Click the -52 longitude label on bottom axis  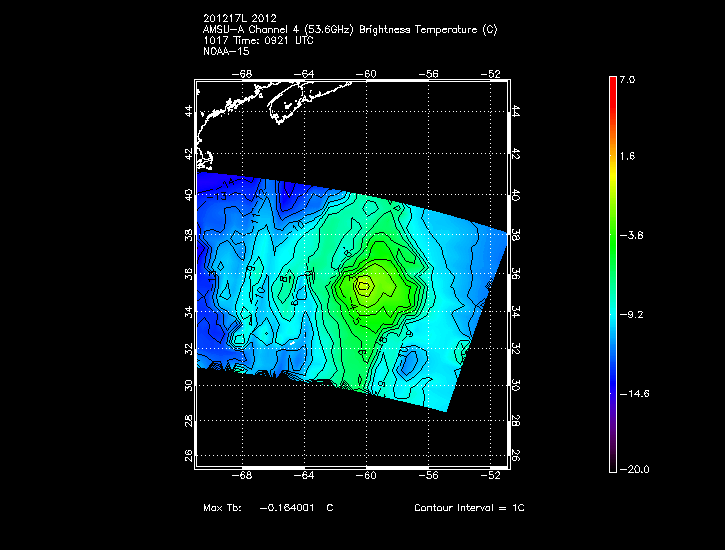[491, 475]
